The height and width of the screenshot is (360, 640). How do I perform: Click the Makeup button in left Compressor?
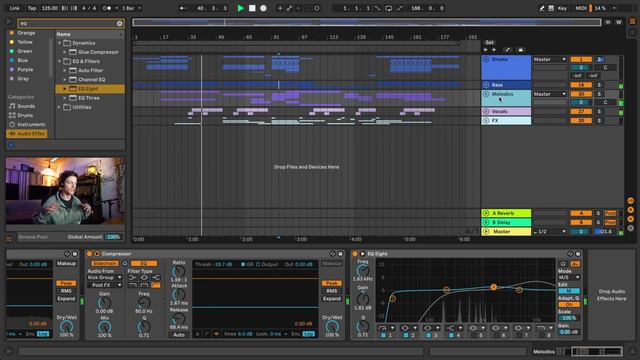[x=66, y=264]
